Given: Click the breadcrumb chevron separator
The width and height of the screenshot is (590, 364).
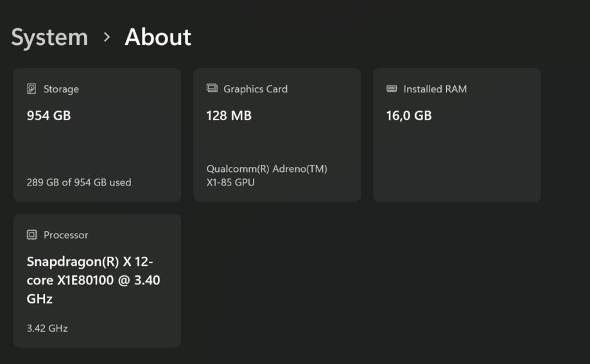Looking at the screenshot, I should [x=107, y=37].
